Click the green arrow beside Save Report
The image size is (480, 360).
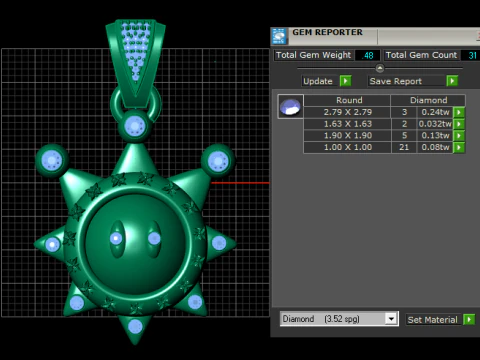click(x=452, y=81)
